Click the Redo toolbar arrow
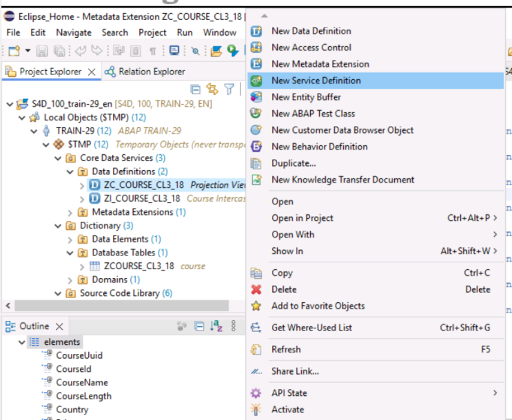The image size is (512, 420). pos(96,50)
